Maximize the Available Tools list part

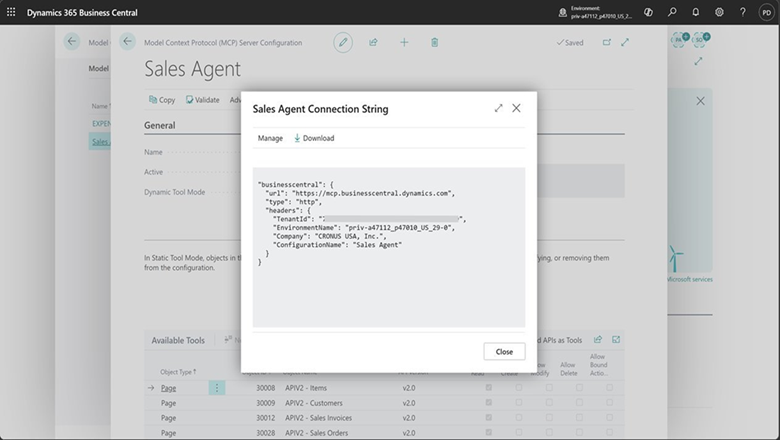[616, 340]
